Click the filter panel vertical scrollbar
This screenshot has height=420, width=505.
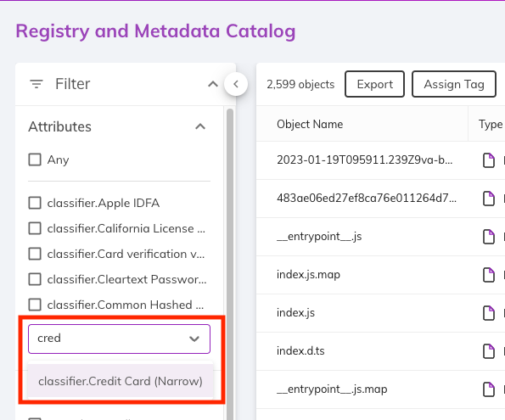(230, 264)
